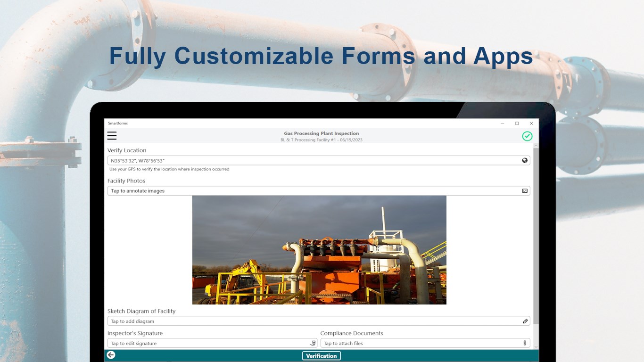
Task: Tap to add diagram field
Action: click(319, 321)
